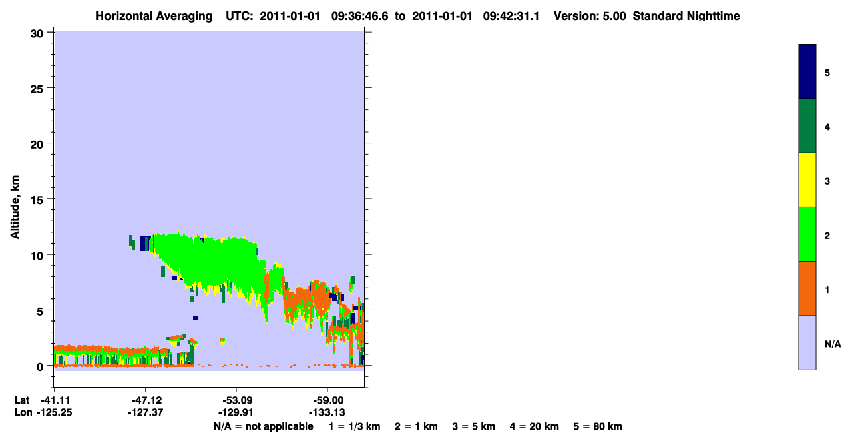868x445 pixels.
Task: Click the dark blue colorbar segment labeled 5
Action: (807, 72)
